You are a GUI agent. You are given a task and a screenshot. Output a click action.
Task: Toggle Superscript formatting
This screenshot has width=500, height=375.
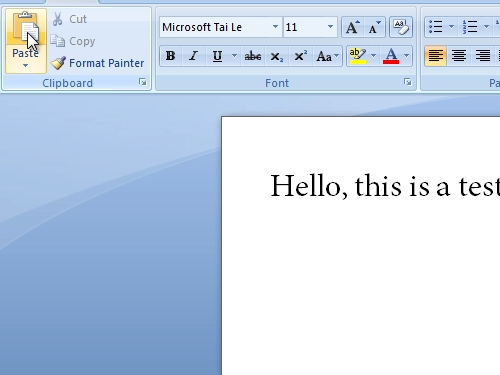click(301, 56)
